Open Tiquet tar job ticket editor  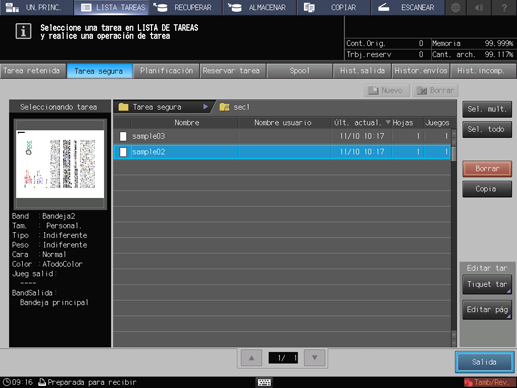[487, 284]
